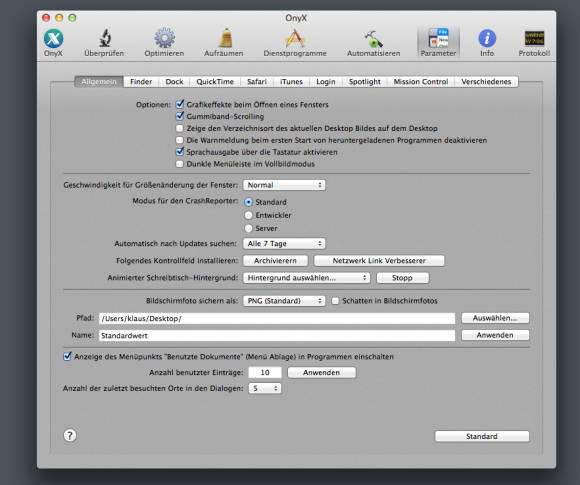
Task: Select the Entwickler CrashReporter mode
Action: (x=249, y=215)
